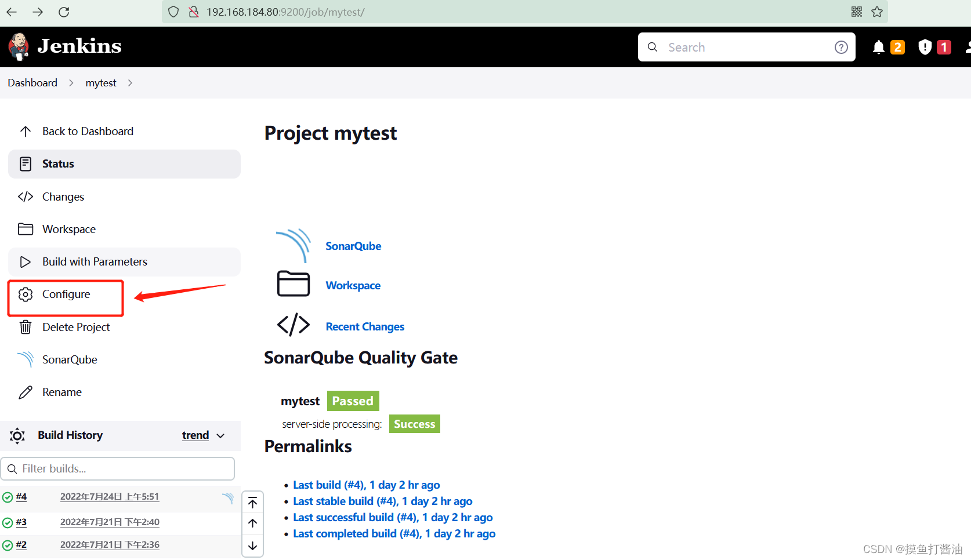This screenshot has width=971, height=560.
Task: Open the SonarQube link in main panel
Action: pyautogui.click(x=353, y=246)
